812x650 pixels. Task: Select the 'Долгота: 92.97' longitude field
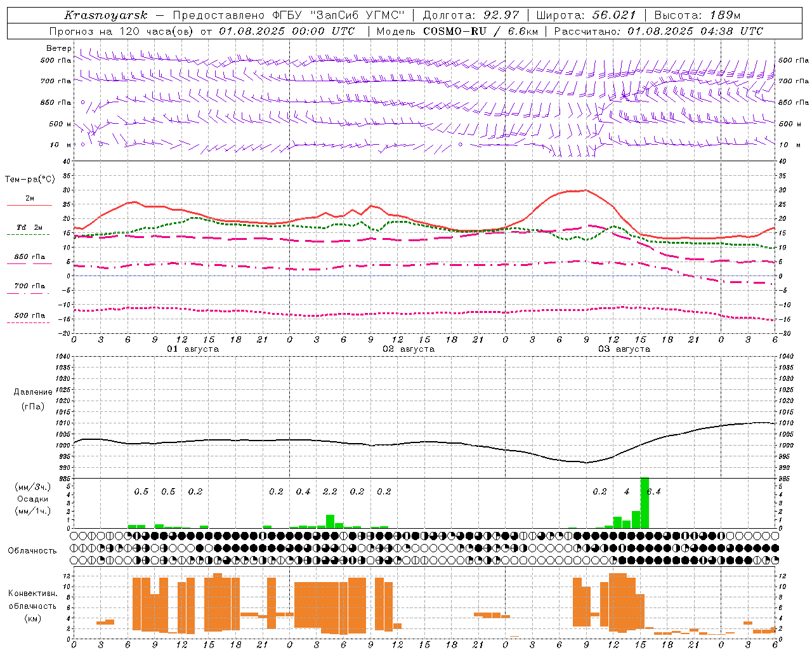pos(470,15)
